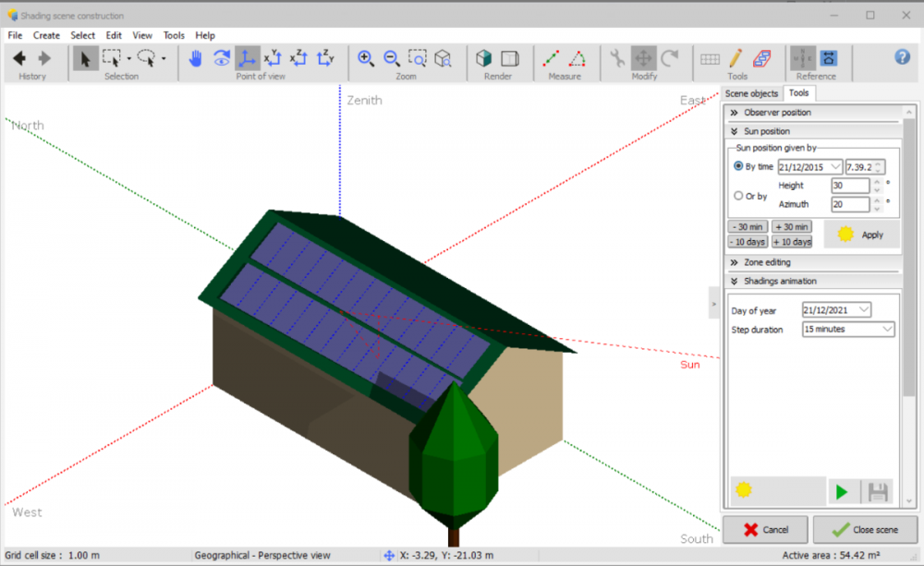924x566 pixels.
Task: Click the + 30 min button
Action: [791, 226]
